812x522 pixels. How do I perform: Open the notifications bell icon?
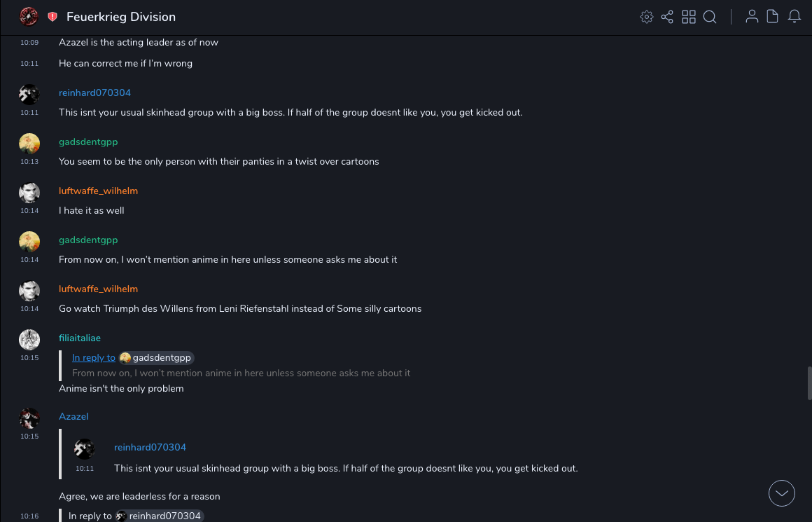794,17
